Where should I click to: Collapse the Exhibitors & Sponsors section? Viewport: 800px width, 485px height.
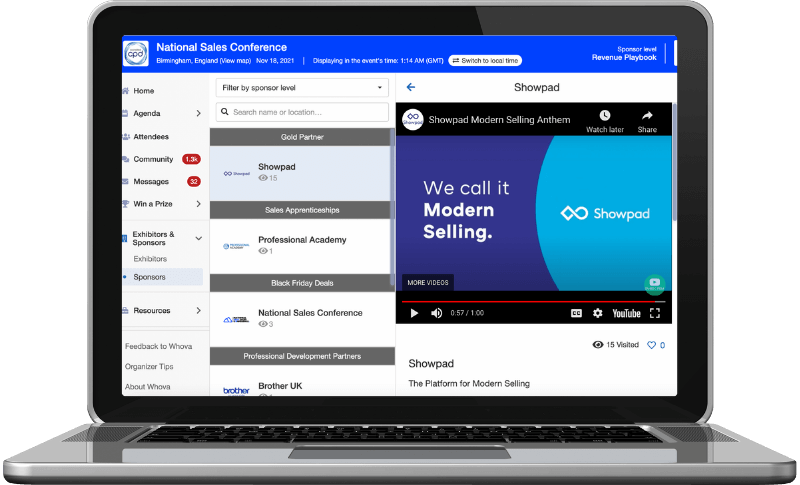(198, 238)
